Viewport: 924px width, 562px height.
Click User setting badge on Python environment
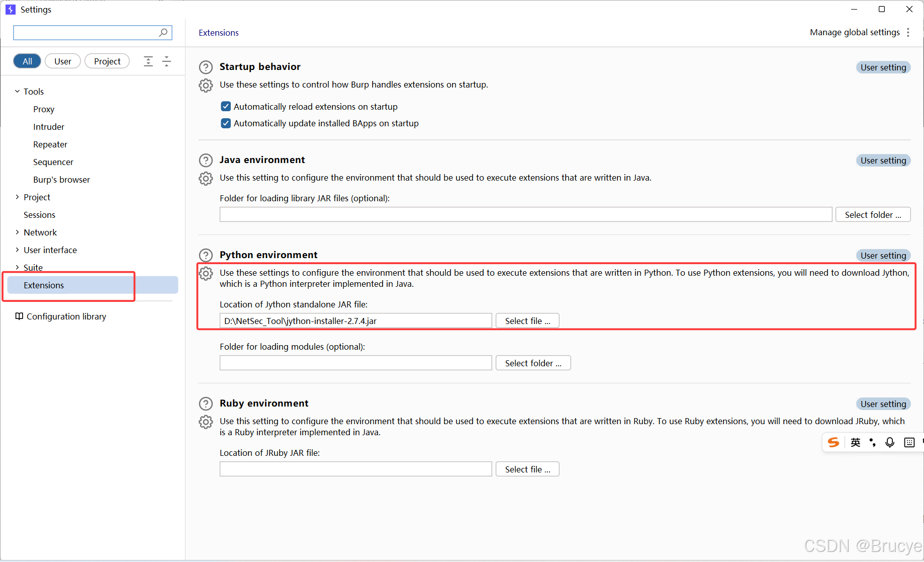point(883,255)
